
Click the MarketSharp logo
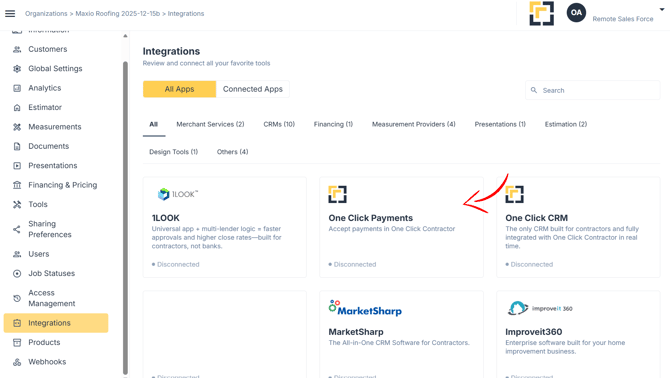tap(365, 308)
